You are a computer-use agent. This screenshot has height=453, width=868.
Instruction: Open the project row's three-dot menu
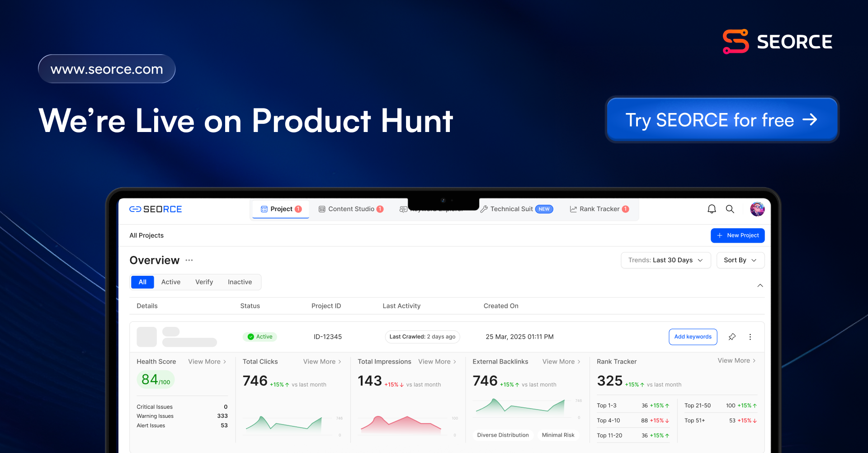(x=750, y=337)
